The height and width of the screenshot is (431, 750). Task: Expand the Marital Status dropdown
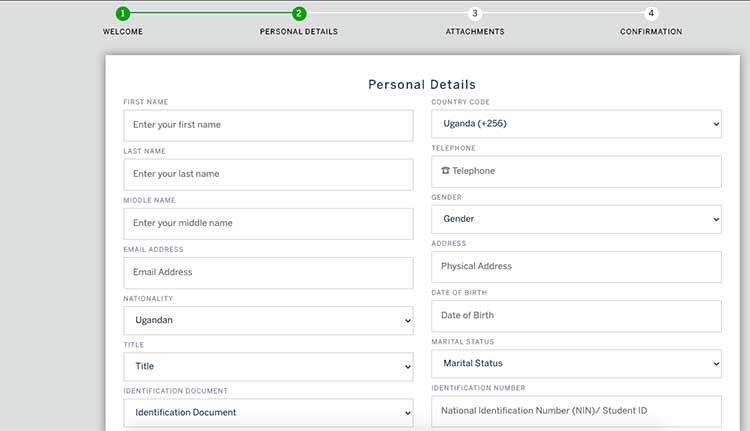click(576, 364)
